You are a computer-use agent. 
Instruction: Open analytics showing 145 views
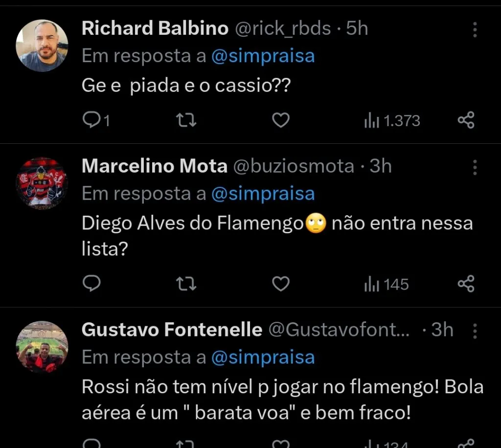coord(387,284)
